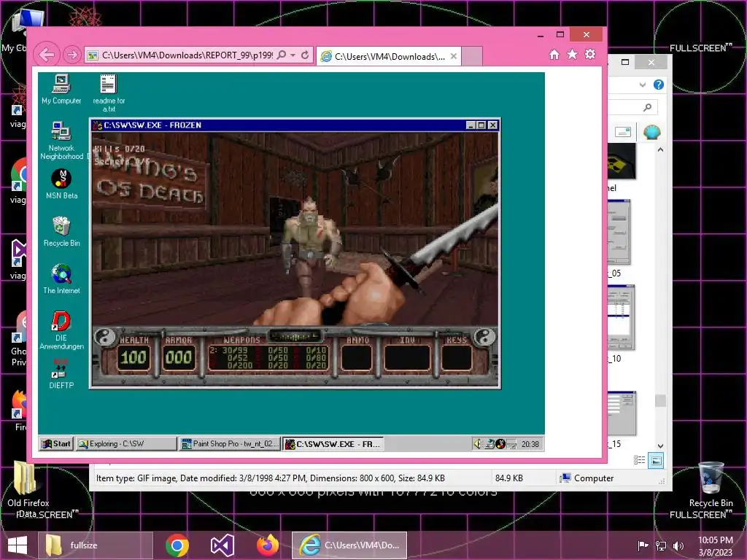
Task: Close the C:\Users\VM4\Downloads browser tab
Action: [x=454, y=56]
